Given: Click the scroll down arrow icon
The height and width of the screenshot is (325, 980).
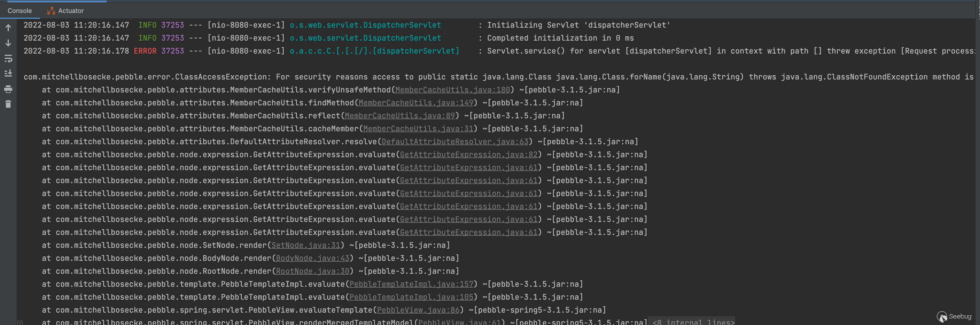Looking at the screenshot, I should [x=8, y=43].
